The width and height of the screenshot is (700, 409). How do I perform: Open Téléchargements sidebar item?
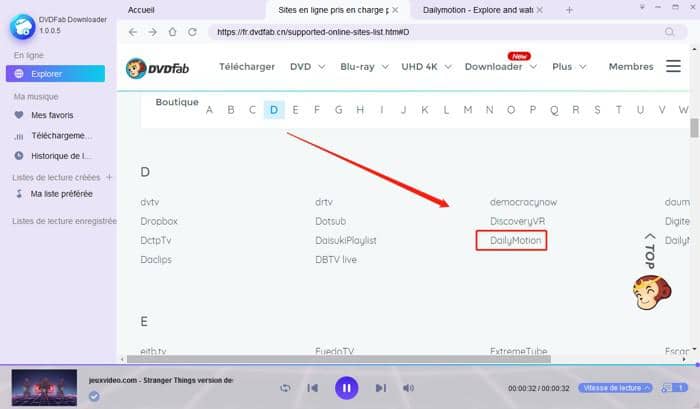coord(54,136)
